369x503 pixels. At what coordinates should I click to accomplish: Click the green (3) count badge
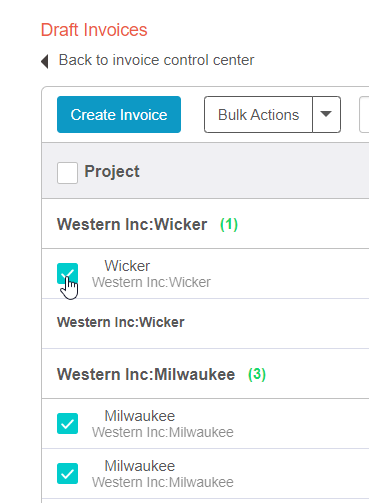pos(257,374)
